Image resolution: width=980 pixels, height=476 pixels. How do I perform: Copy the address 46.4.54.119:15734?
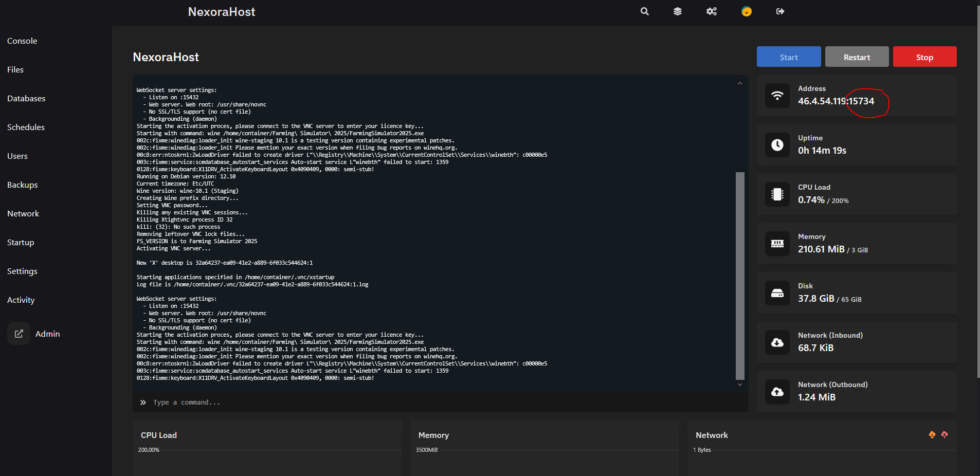pos(836,101)
